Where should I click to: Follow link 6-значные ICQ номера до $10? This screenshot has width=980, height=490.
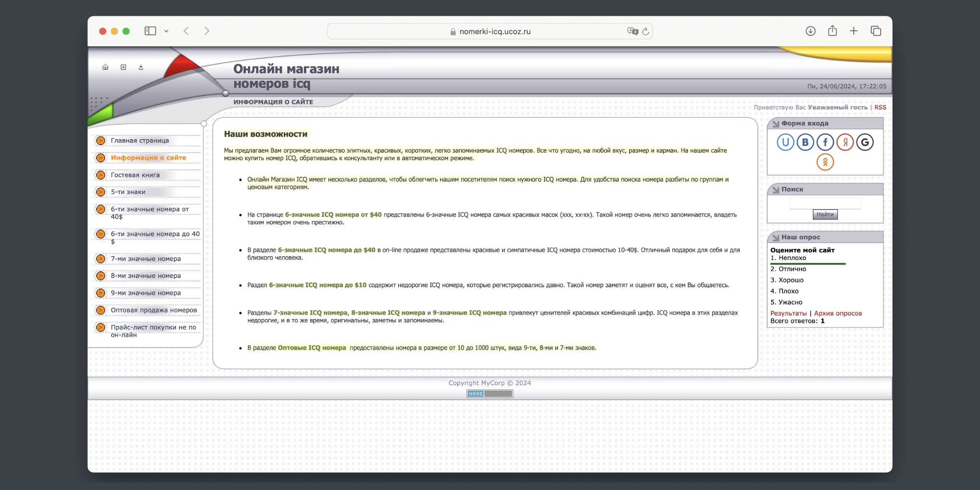tap(318, 285)
